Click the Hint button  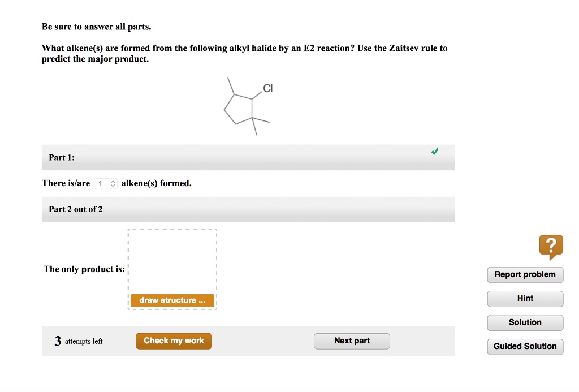pos(525,299)
